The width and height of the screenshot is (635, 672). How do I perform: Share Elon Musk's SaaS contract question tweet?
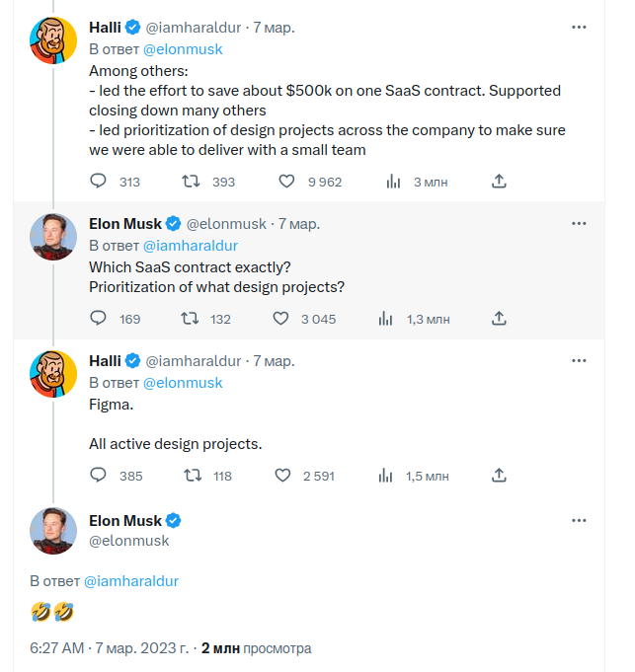click(500, 319)
